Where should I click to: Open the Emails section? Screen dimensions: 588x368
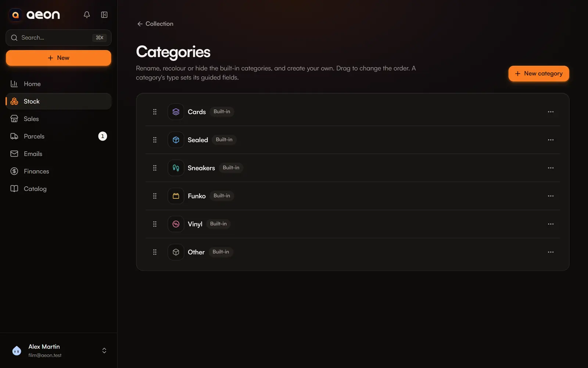point(58,154)
